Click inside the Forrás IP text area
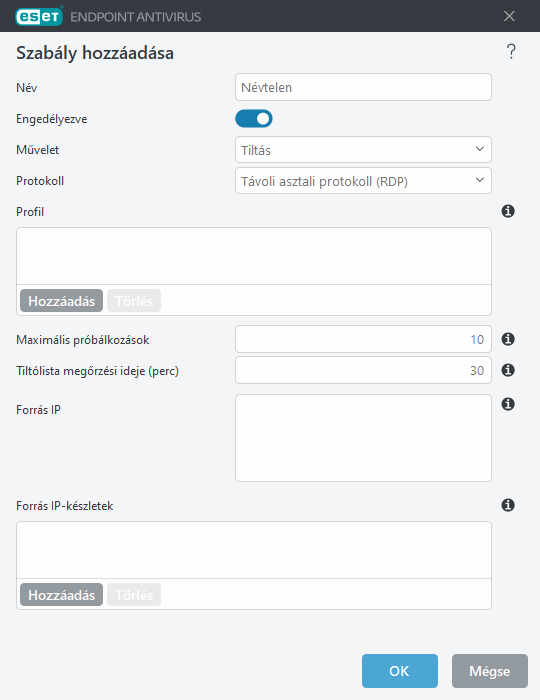540x700 pixels. [x=363, y=438]
